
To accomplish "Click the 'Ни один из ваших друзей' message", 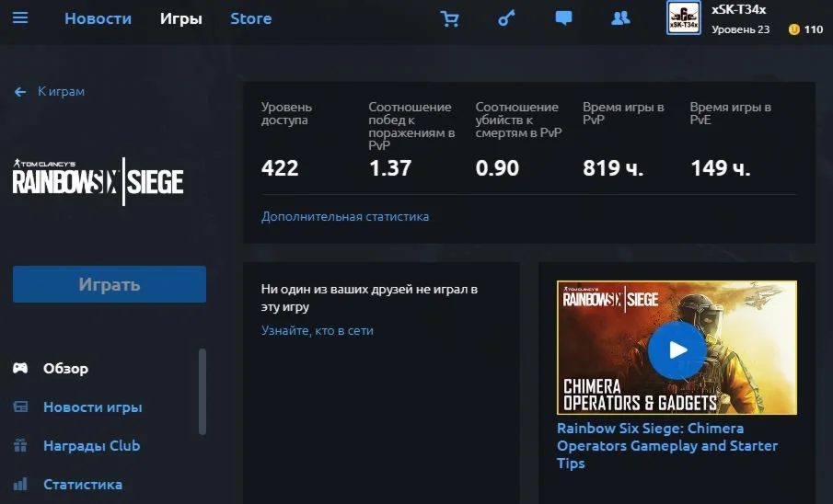I will 369,298.
